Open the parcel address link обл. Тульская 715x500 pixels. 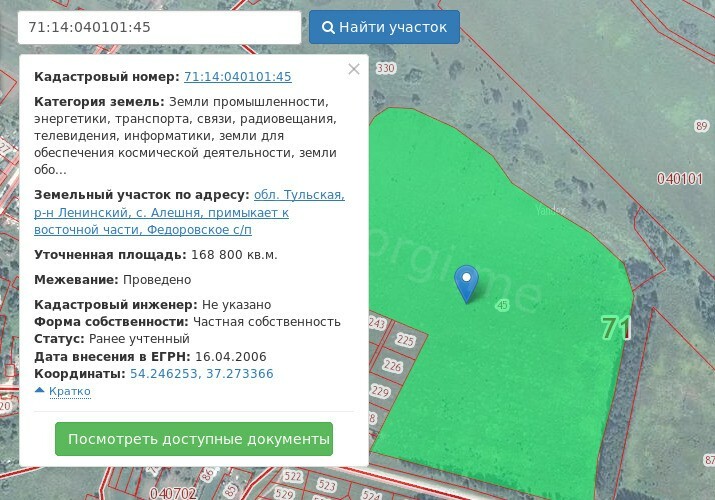(x=299, y=195)
